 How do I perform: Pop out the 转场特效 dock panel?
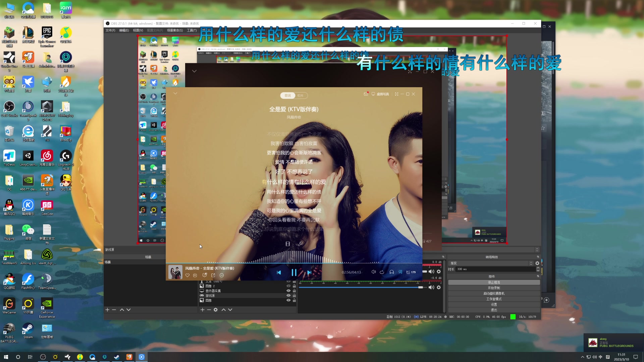click(x=538, y=257)
